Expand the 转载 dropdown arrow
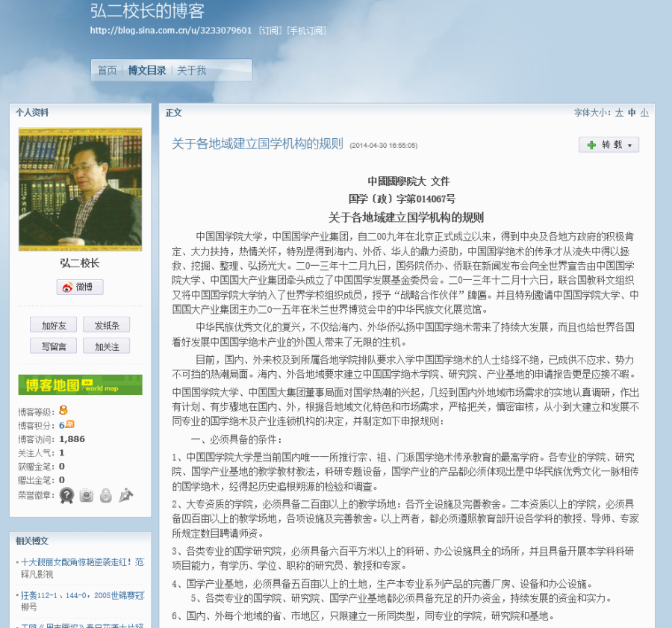672x628 pixels. pos(629,146)
